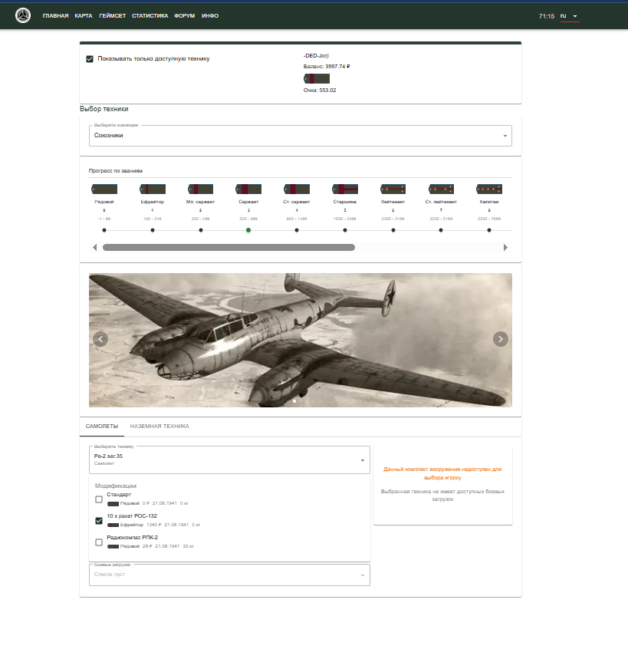The width and height of the screenshot is (628, 672).
Task: Click the right arrow of rank scrollbar
Action: point(505,248)
